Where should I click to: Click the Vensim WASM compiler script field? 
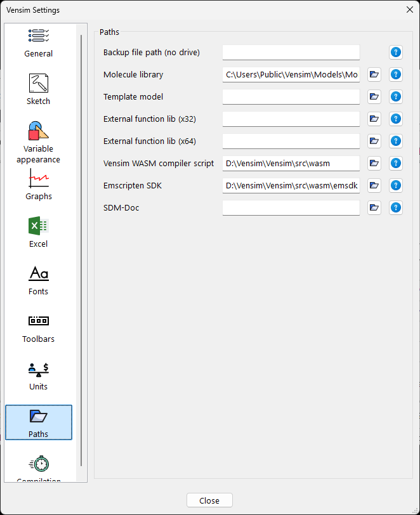coord(291,164)
